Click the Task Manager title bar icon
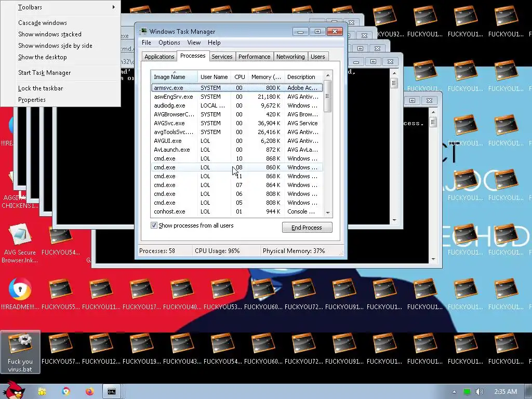 click(x=143, y=31)
